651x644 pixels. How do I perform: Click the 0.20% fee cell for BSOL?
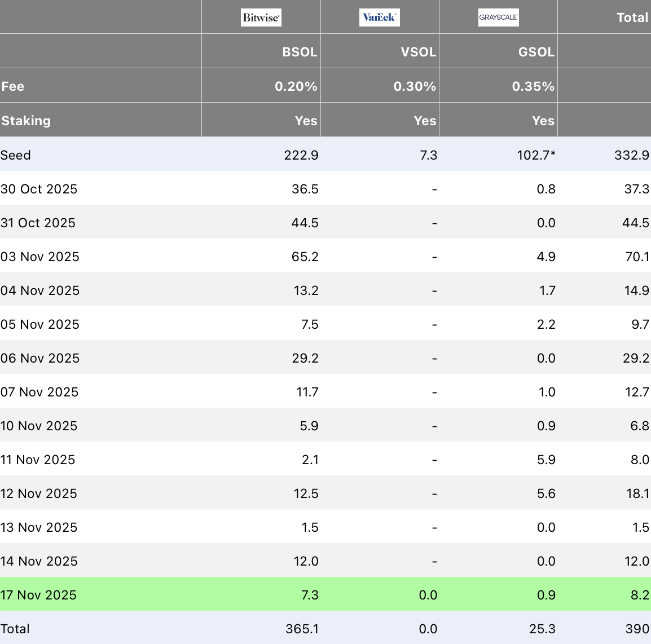[x=296, y=86]
